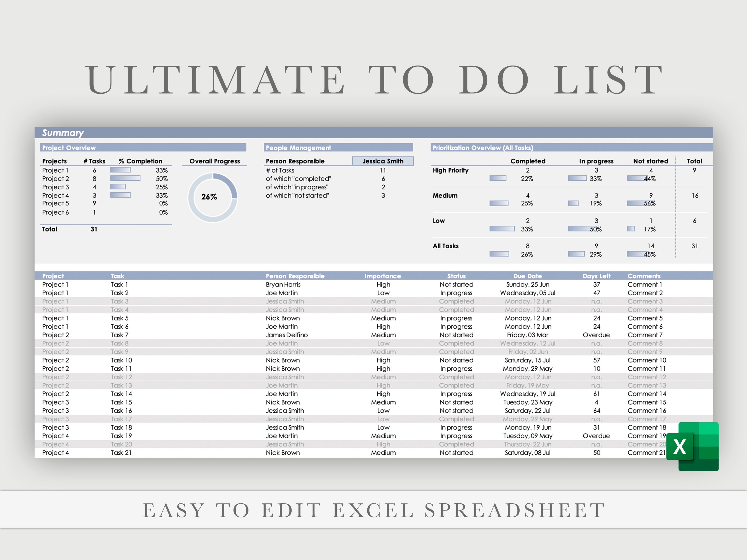
Task: Click the Comment 5 cell
Action: (645, 318)
